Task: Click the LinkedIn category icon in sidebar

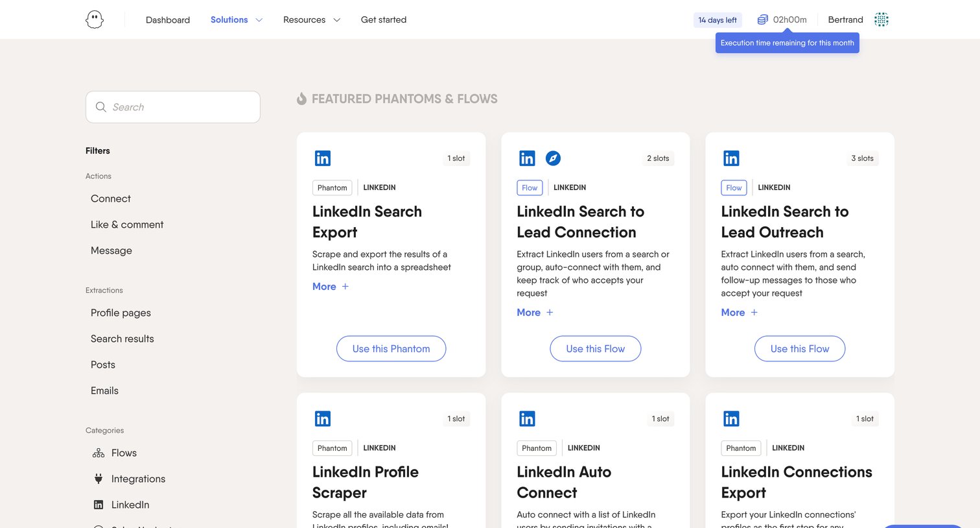Action: pyautogui.click(x=99, y=505)
